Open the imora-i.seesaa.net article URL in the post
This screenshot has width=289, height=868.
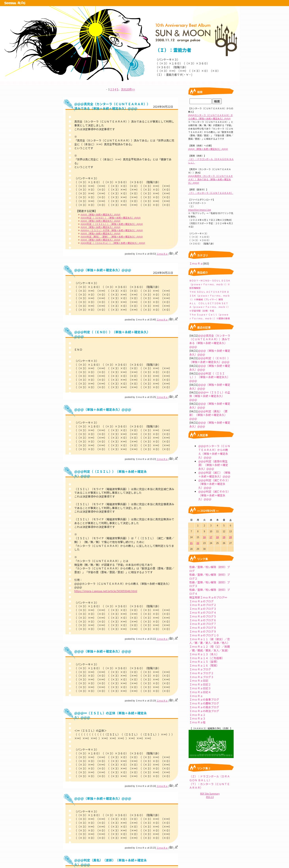[x=106, y=591]
